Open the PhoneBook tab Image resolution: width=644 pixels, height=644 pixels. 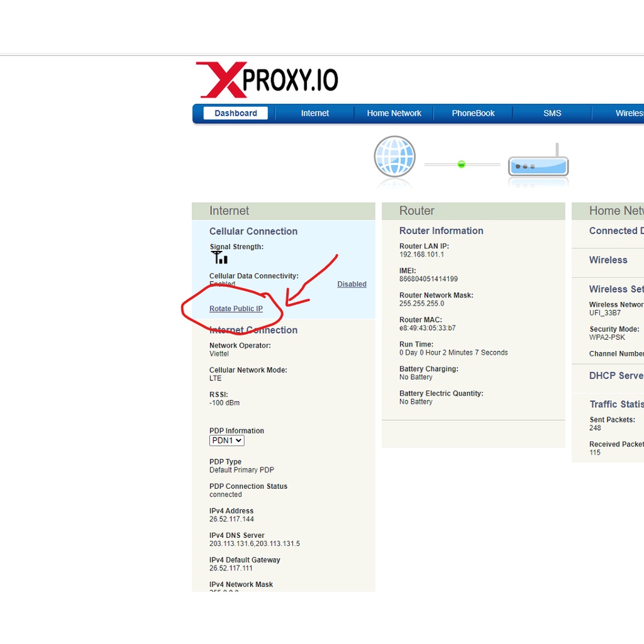pos(473,113)
